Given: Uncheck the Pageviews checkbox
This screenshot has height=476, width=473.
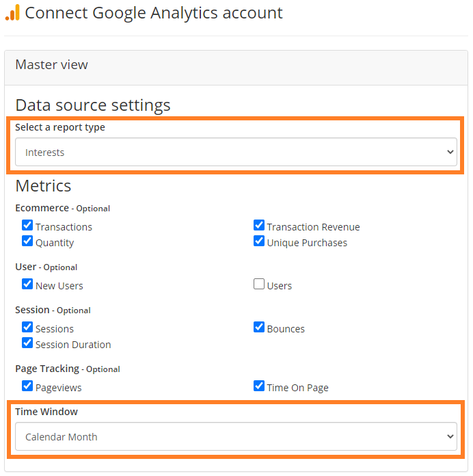Looking at the screenshot, I should [x=27, y=386].
